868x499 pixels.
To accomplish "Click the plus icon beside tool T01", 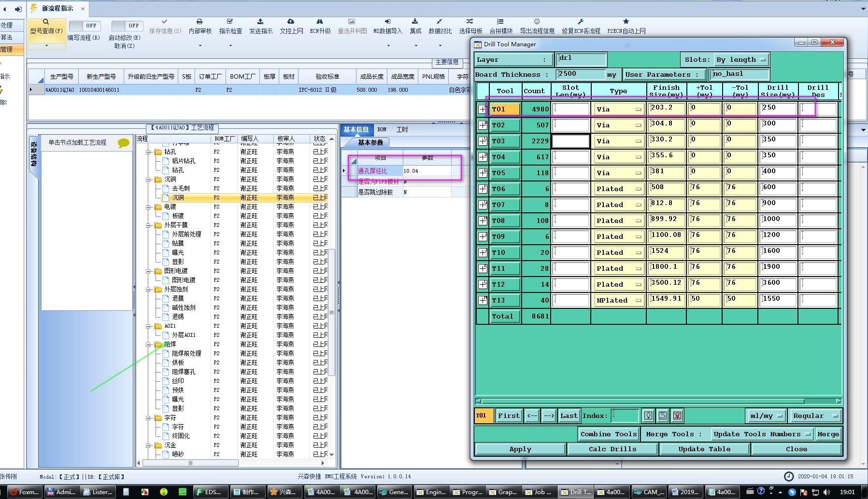I will (x=483, y=109).
